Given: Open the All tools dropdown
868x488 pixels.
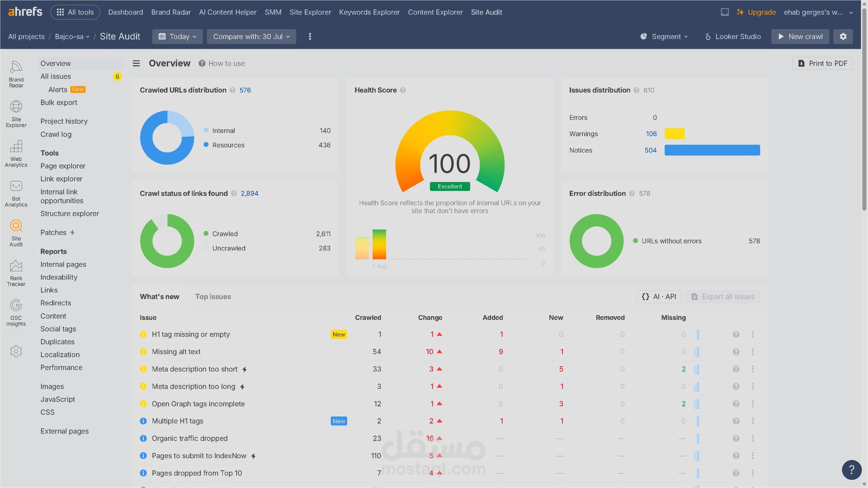Looking at the screenshot, I should coord(75,12).
